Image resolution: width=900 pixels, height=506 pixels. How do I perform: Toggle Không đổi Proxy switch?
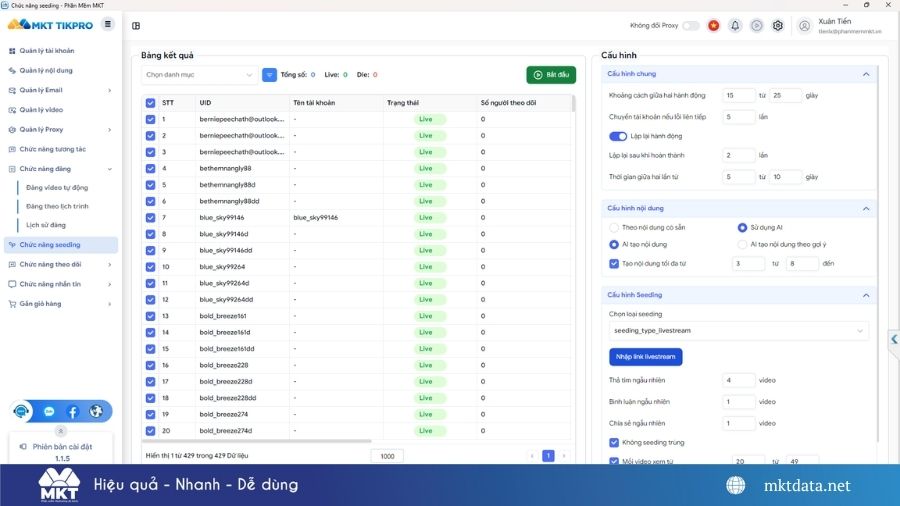coord(690,26)
